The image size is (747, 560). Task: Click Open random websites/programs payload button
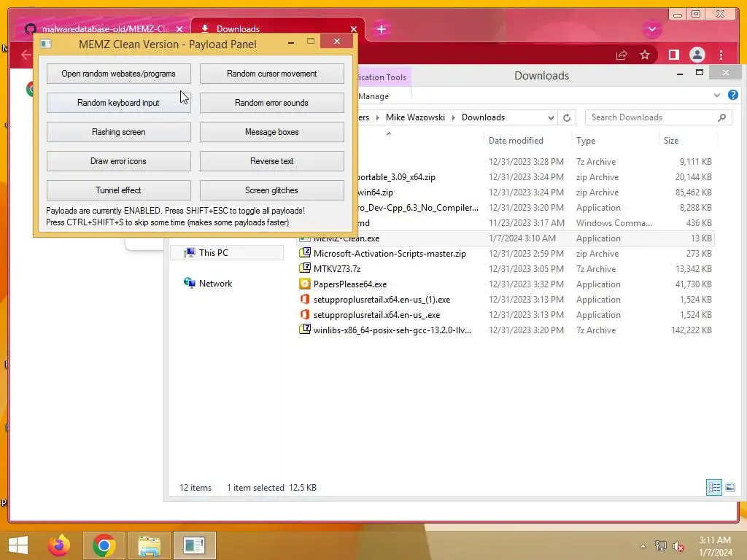pos(119,74)
